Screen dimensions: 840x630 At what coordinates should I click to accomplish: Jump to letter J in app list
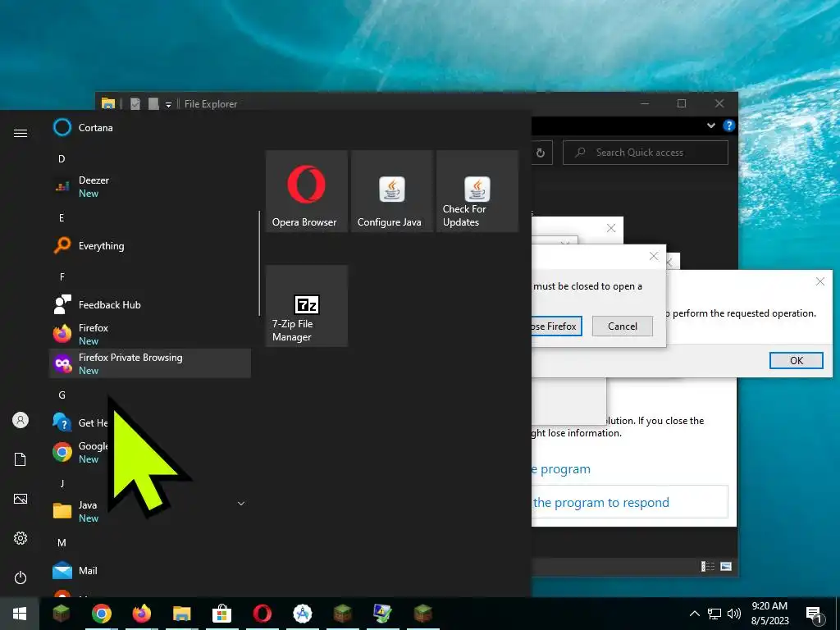point(62,483)
